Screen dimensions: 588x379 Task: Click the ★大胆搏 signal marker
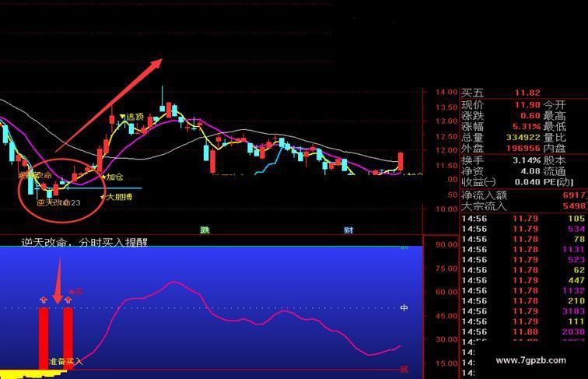click(116, 197)
